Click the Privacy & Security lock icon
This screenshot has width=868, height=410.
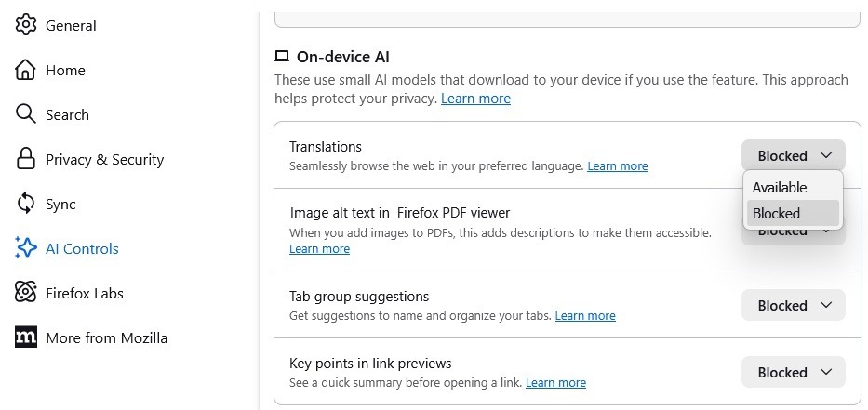click(x=26, y=159)
